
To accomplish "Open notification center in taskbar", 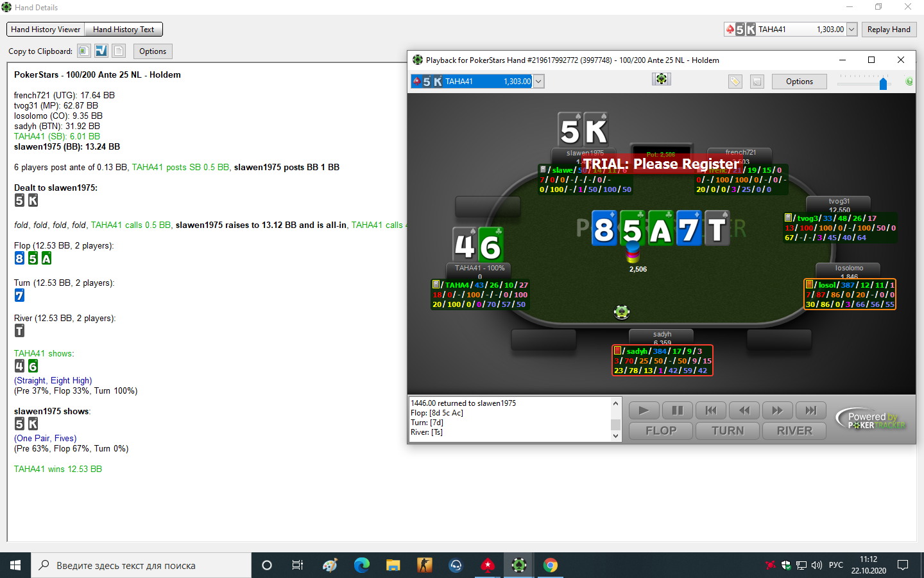I will pyautogui.click(x=903, y=565).
